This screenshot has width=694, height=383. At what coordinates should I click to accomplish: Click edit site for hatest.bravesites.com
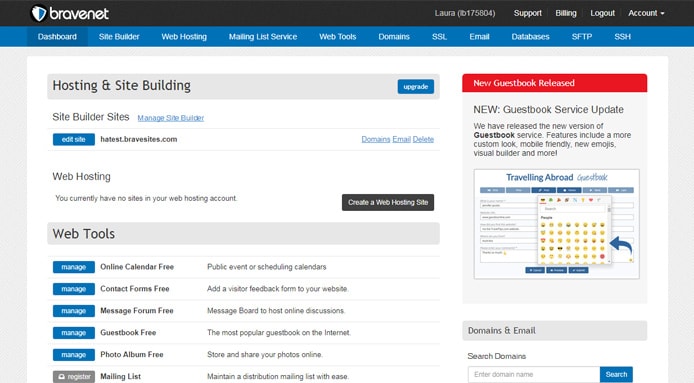[x=73, y=139]
